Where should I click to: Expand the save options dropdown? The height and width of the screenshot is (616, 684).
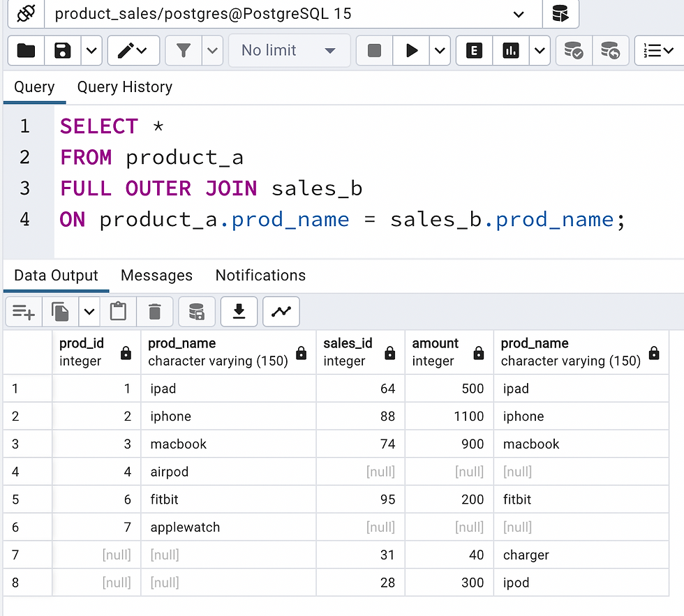click(x=91, y=50)
